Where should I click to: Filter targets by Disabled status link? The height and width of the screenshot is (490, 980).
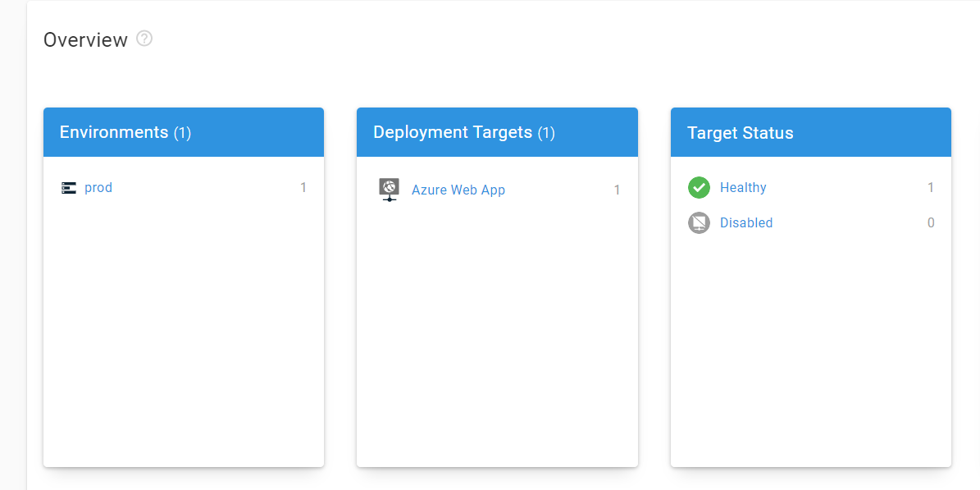[x=746, y=223]
